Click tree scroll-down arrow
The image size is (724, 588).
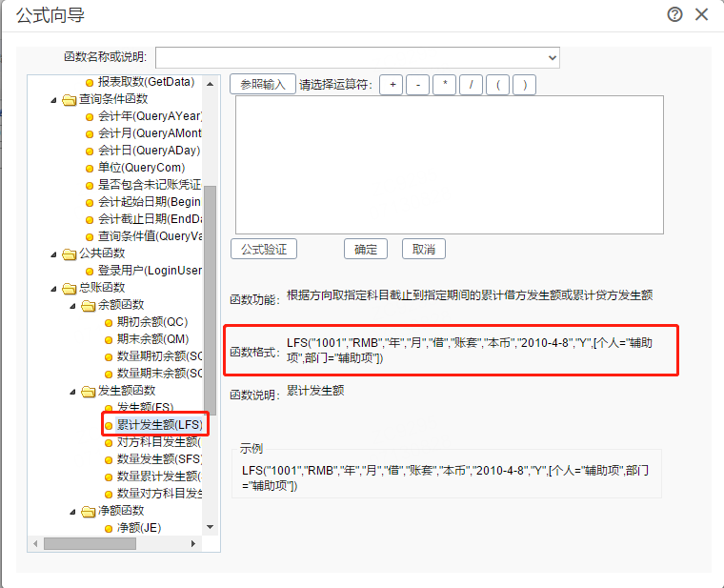(x=211, y=527)
